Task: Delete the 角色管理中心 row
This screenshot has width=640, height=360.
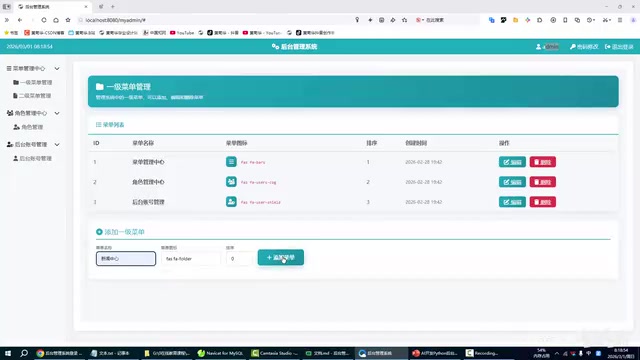Action: coord(542,182)
